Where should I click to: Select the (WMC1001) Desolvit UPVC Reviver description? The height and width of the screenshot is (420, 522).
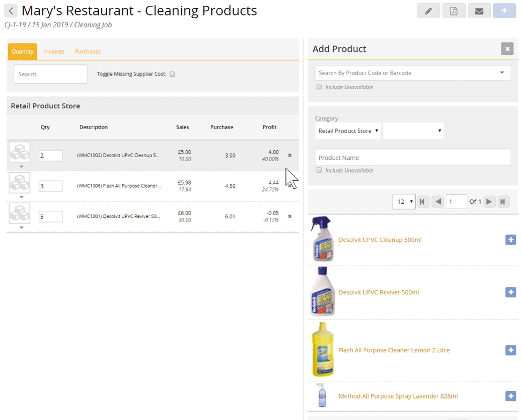coord(119,216)
